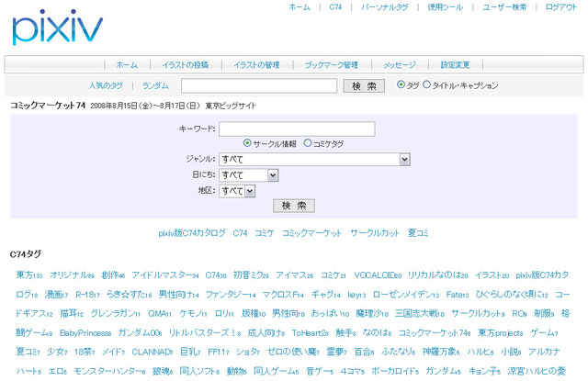Focus the キーワード input field
Image resolution: width=588 pixels, height=381 pixels.
297,129
